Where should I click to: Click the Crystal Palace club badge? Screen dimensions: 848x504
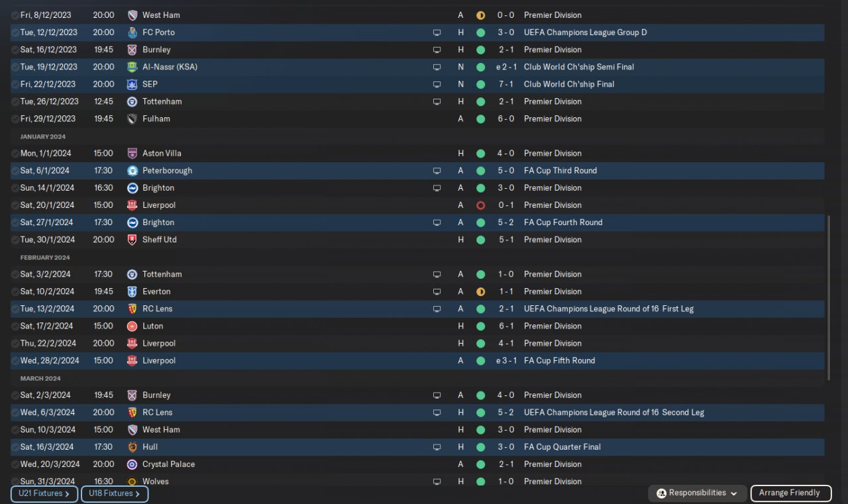click(132, 464)
